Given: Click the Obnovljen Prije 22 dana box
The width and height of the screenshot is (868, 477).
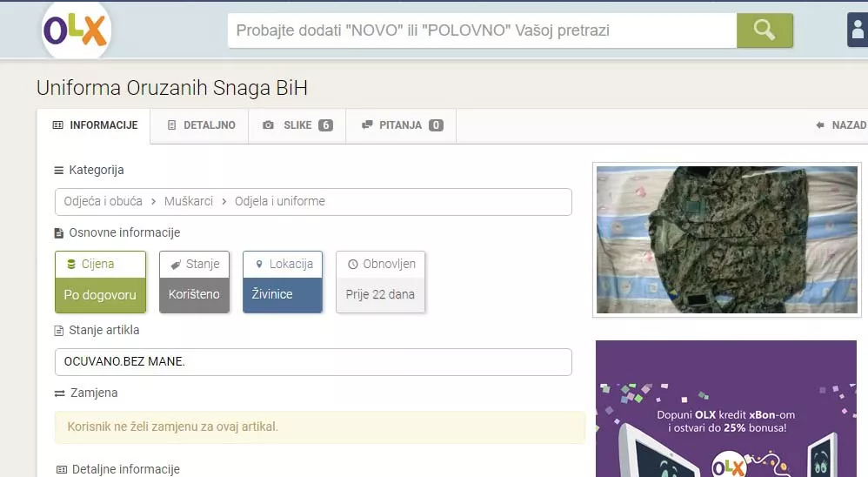Looking at the screenshot, I should 380,281.
